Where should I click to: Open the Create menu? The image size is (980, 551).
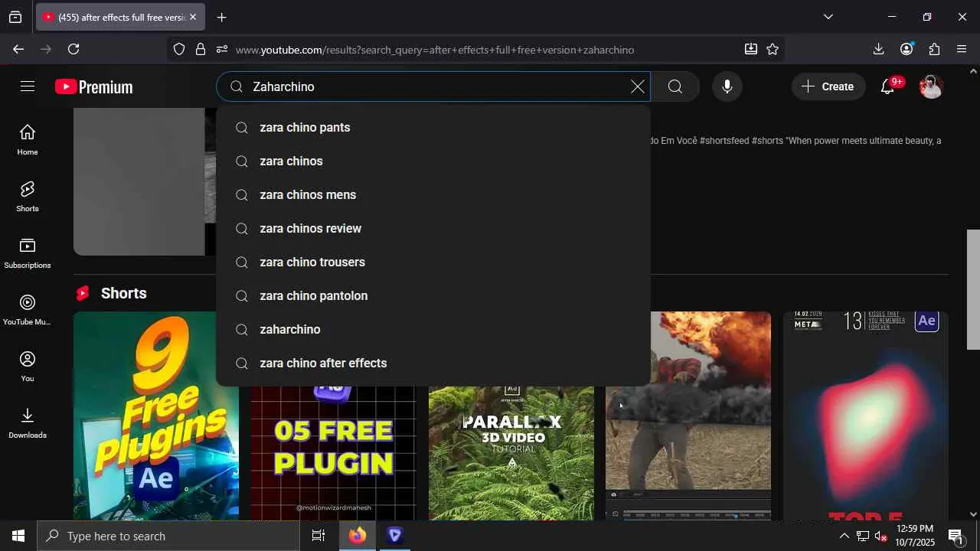[x=828, y=86]
